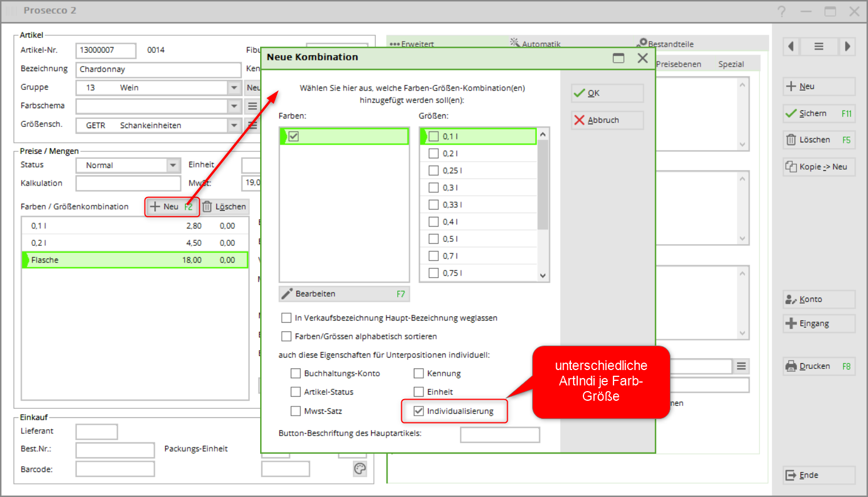Click the Kopie -> Neu copy button
The height and width of the screenshot is (497, 868).
coord(818,167)
